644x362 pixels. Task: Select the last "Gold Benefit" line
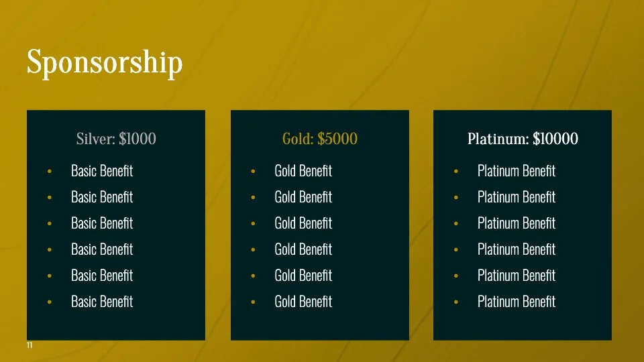303,302
